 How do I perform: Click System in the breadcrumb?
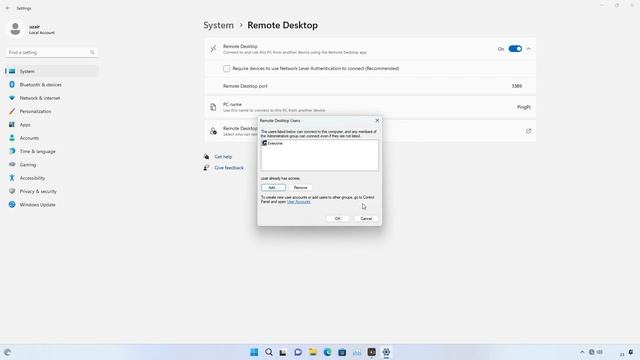[x=218, y=25]
